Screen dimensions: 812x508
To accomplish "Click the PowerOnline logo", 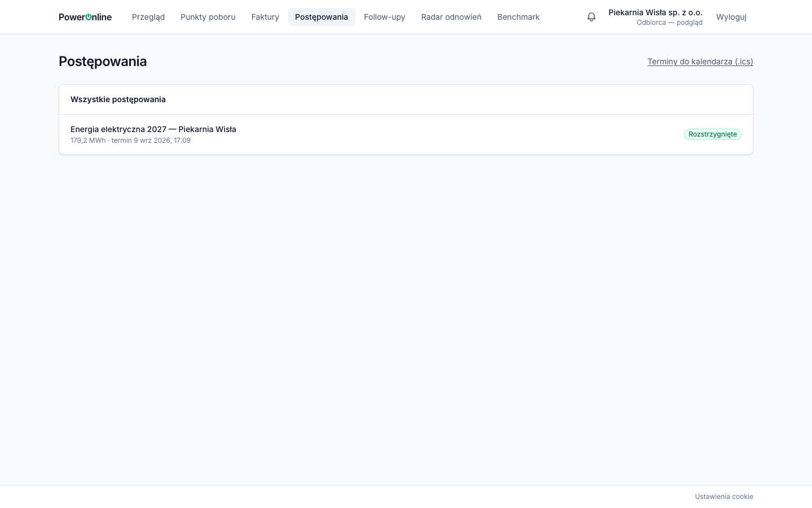I will [x=85, y=17].
